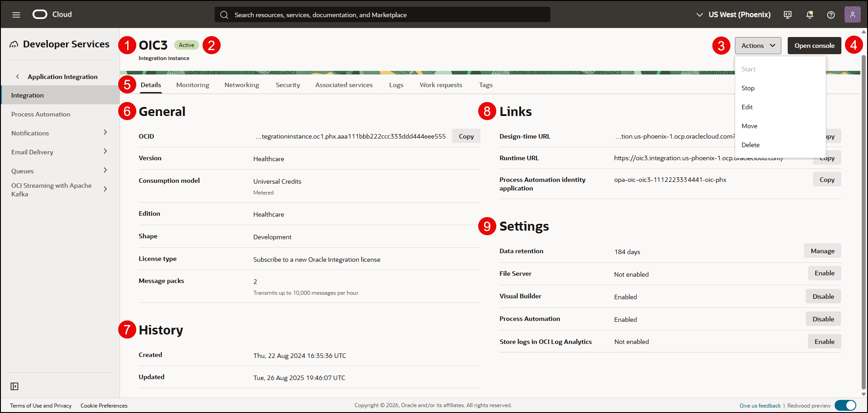The height and width of the screenshot is (413, 868).
Task: Switch to the Details tab
Action: (x=151, y=85)
